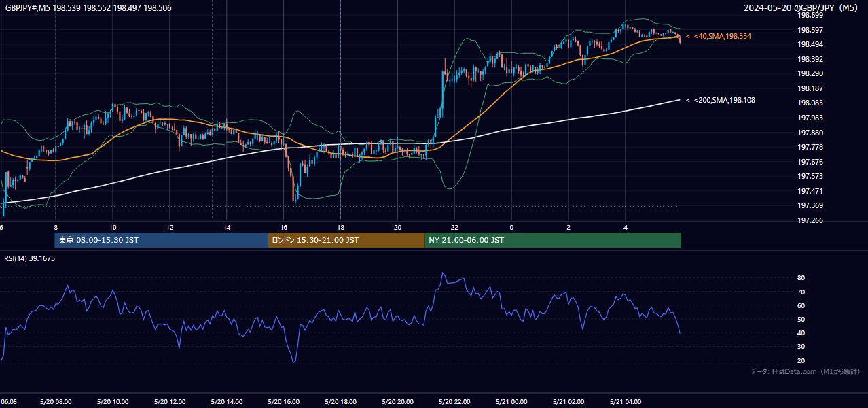Click price axis label 197.983
868x408 pixels.
coord(810,118)
